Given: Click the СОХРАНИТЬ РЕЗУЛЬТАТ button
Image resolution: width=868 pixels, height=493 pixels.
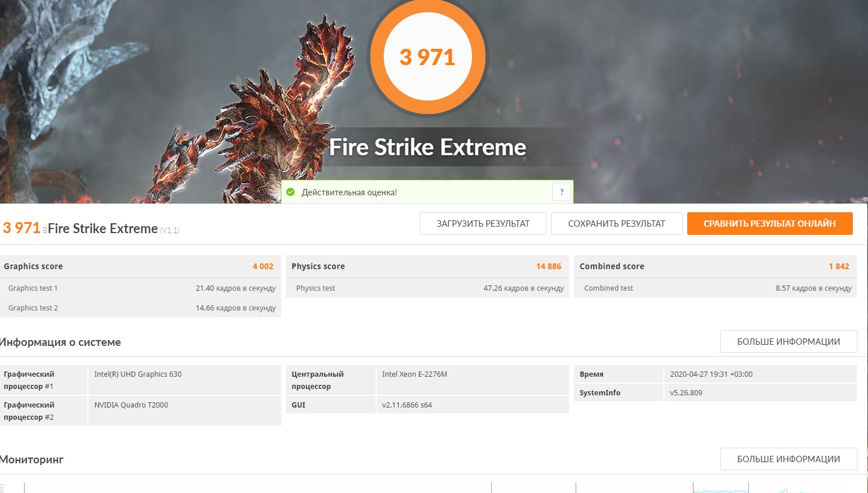Looking at the screenshot, I should click(616, 224).
